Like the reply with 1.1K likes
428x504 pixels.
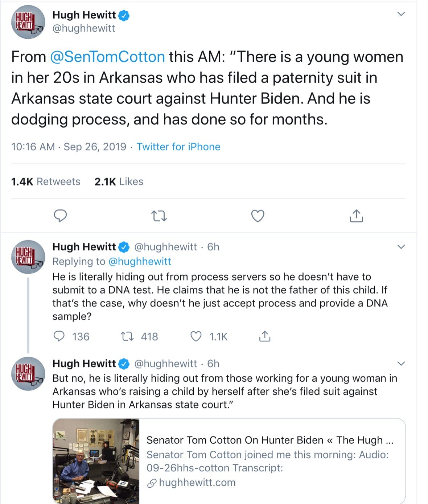209,336
